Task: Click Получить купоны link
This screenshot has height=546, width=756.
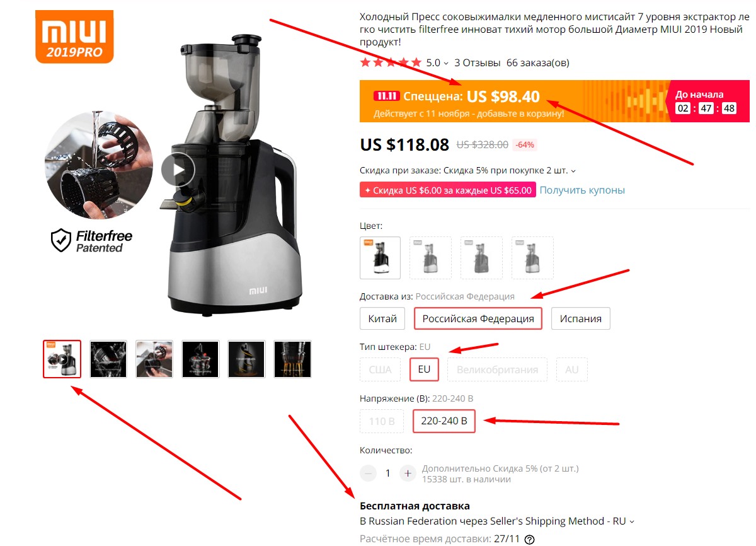Action: [582, 190]
